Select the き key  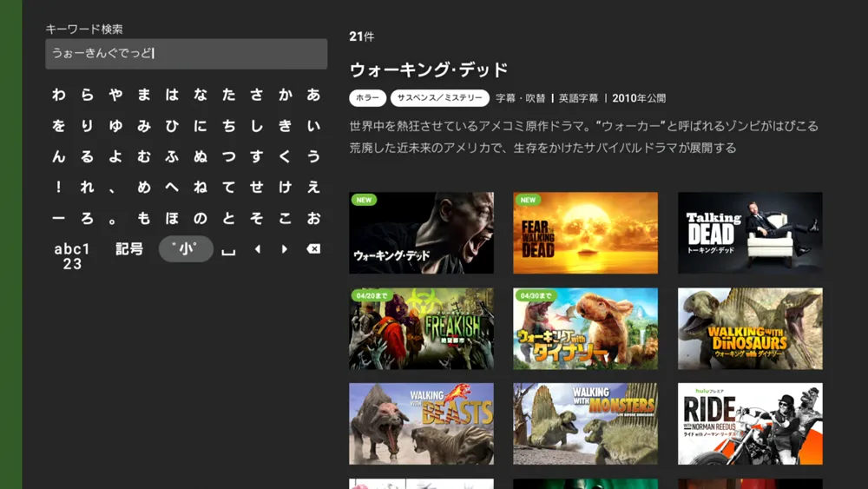[285, 126]
